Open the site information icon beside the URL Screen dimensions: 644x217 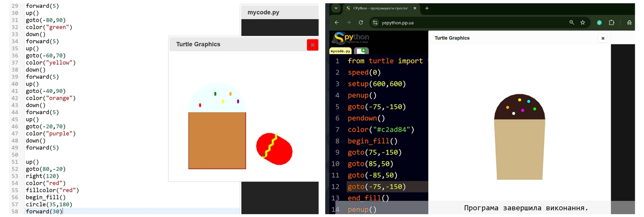(375, 23)
